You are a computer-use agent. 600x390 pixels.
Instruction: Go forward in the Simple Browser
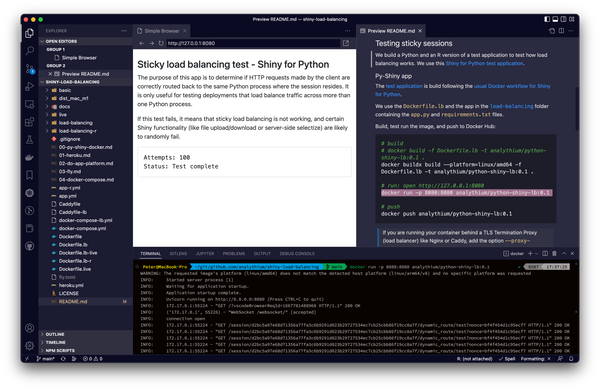click(x=151, y=43)
